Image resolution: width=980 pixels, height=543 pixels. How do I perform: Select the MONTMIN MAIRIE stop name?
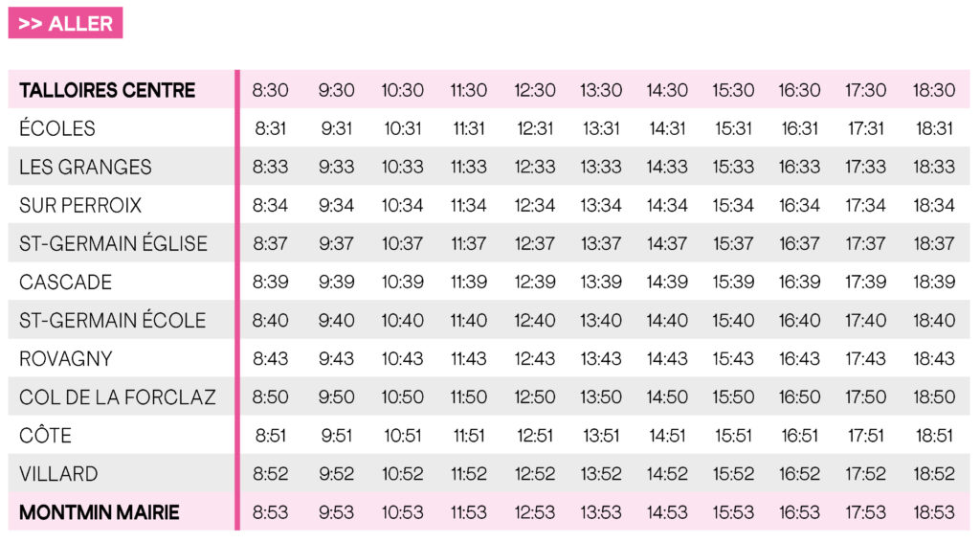[100, 512]
